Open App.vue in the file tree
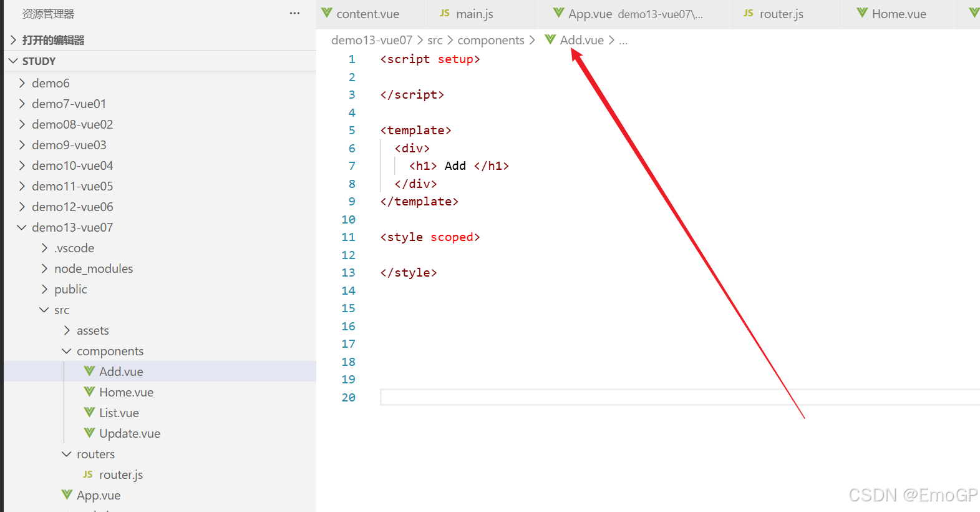Image resolution: width=980 pixels, height=512 pixels. 160,495
